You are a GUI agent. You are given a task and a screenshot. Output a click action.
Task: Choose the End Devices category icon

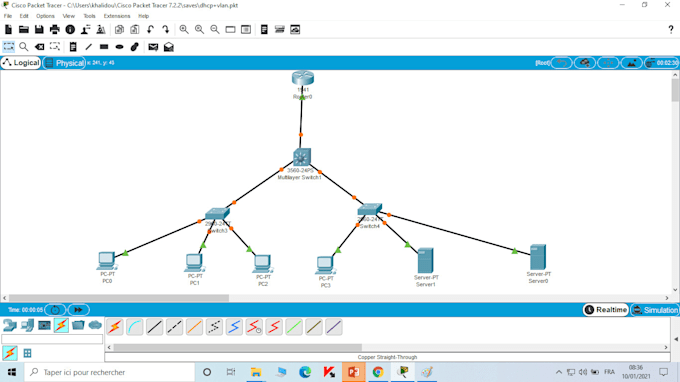click(27, 325)
